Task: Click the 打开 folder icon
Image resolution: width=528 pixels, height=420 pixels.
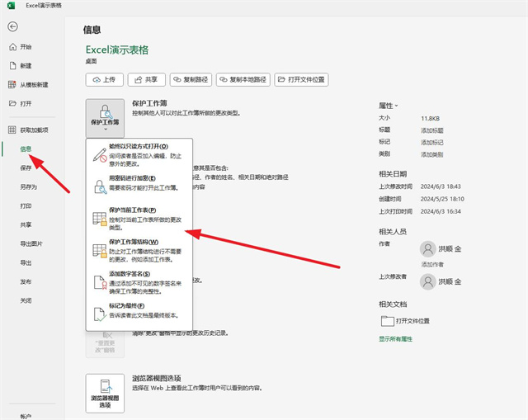Action: pos(12,103)
